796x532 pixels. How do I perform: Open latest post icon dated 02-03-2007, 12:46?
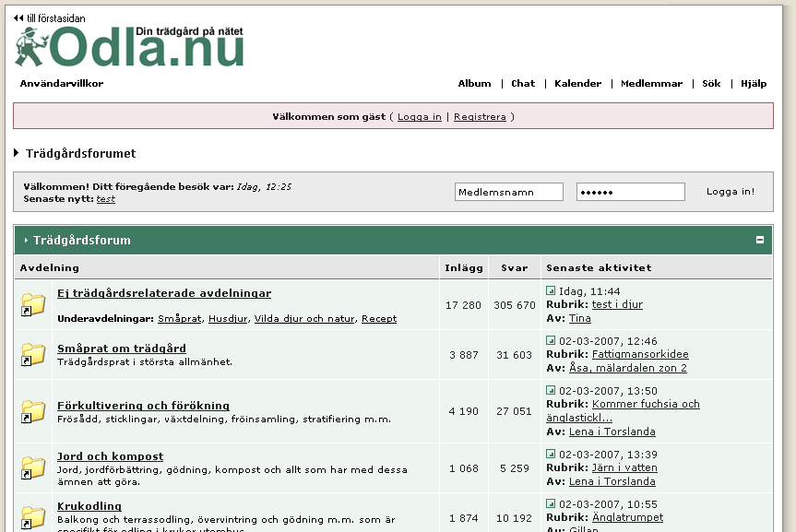[x=551, y=340]
